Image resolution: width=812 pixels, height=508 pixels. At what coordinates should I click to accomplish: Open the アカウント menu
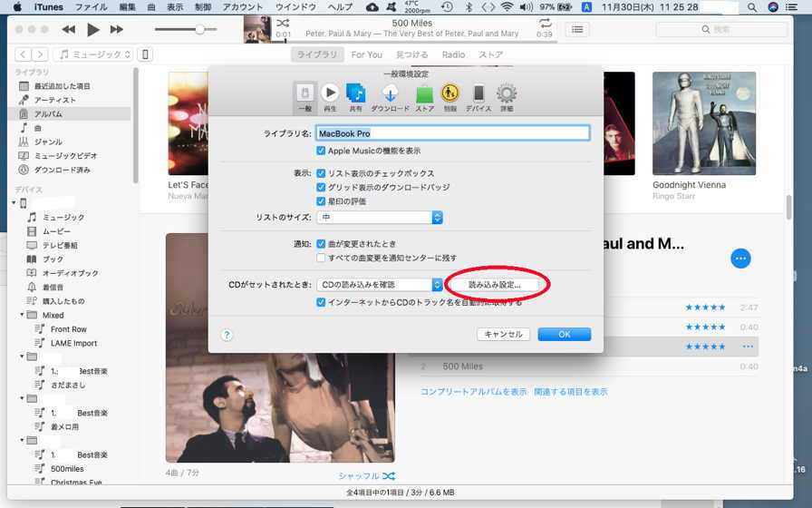(243, 7)
